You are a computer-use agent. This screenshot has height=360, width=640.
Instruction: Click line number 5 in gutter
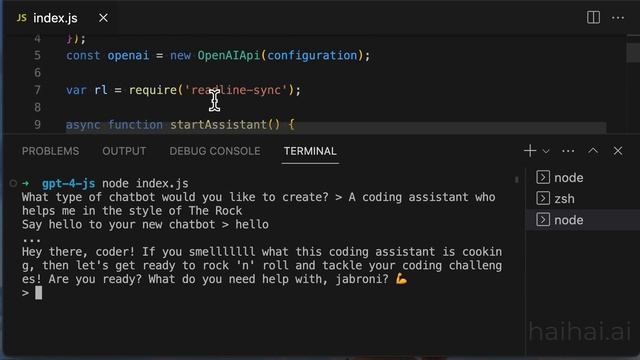(x=37, y=56)
